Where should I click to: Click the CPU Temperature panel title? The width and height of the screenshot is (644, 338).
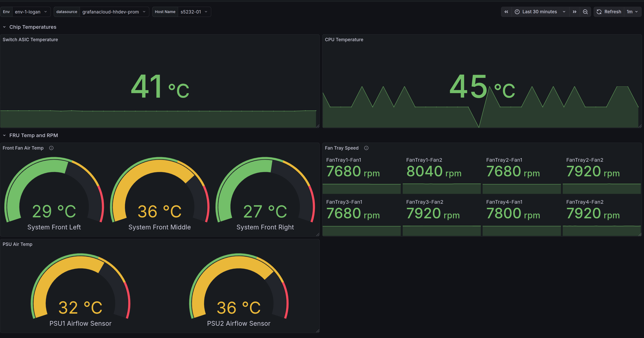pos(344,39)
